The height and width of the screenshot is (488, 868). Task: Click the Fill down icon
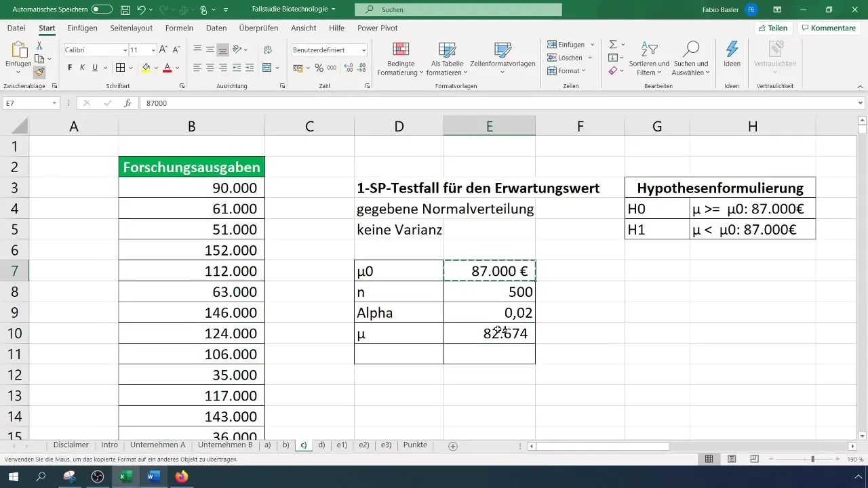[x=613, y=58]
